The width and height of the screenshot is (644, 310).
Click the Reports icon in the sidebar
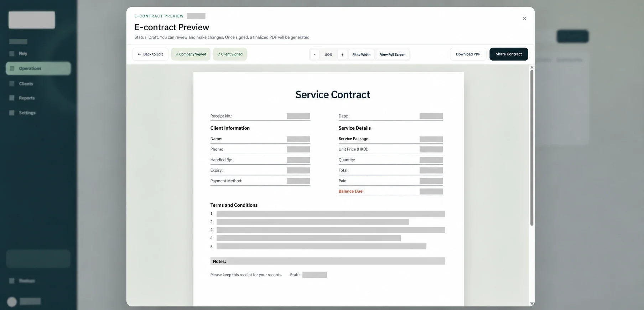tap(12, 98)
